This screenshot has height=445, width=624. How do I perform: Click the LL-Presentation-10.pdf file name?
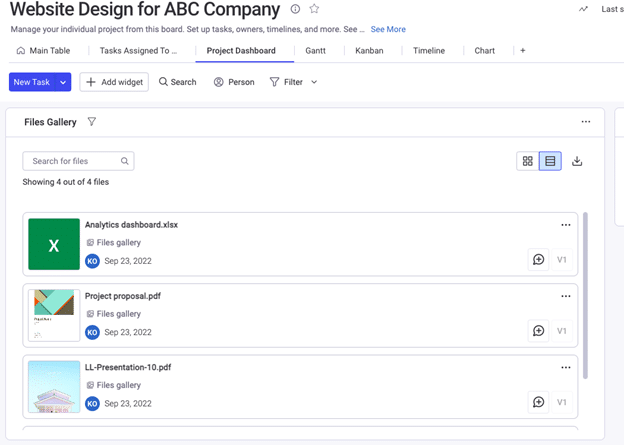pos(128,367)
